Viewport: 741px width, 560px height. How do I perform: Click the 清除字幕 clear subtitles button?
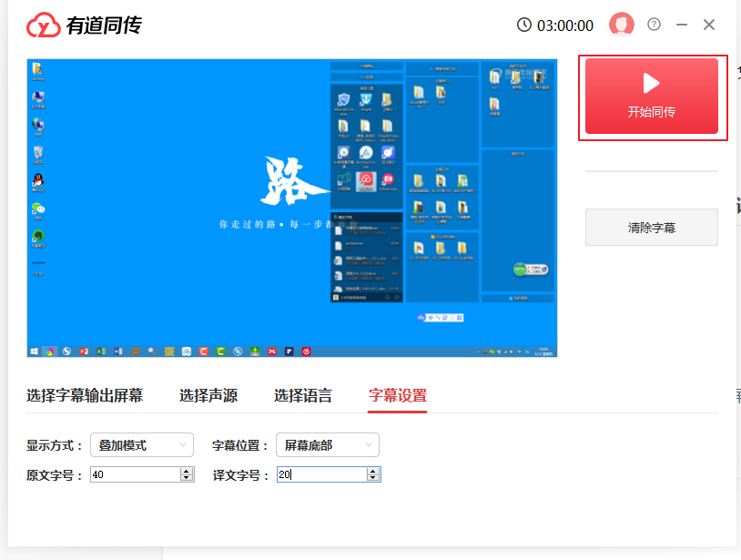(651, 227)
